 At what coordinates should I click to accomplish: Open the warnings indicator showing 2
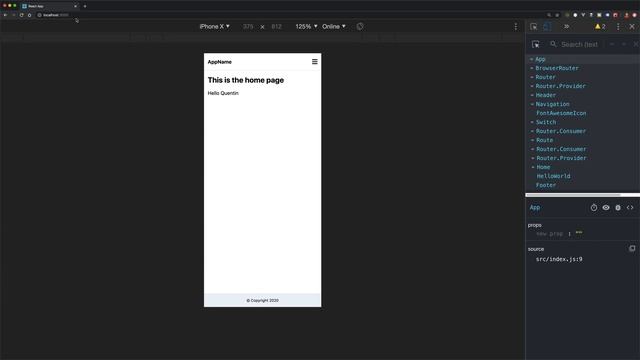click(x=600, y=27)
